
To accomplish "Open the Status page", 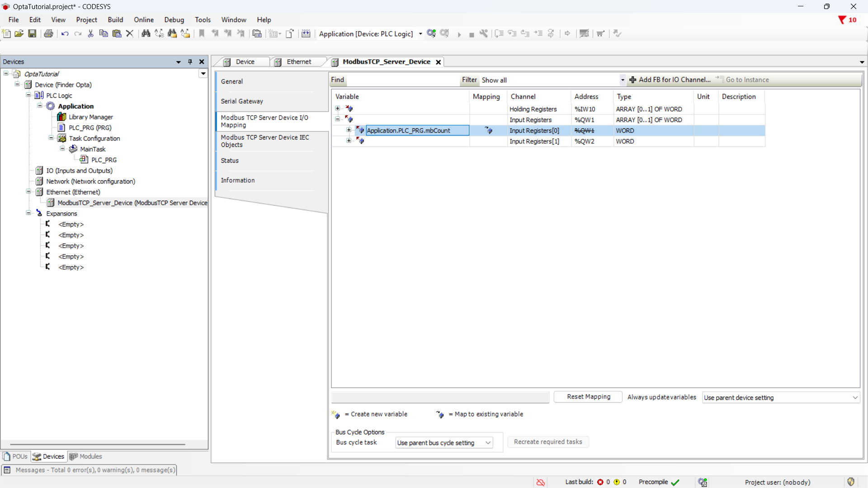I will 230,160.
